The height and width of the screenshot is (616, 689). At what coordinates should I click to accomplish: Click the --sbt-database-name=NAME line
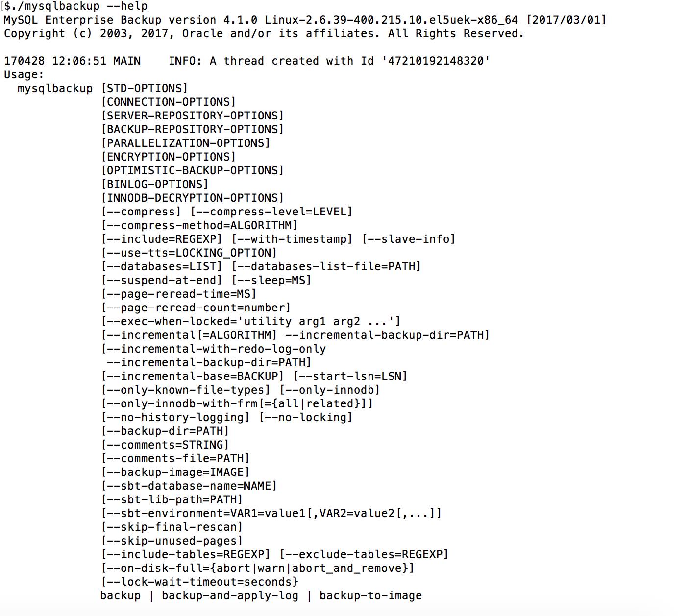[189, 486]
